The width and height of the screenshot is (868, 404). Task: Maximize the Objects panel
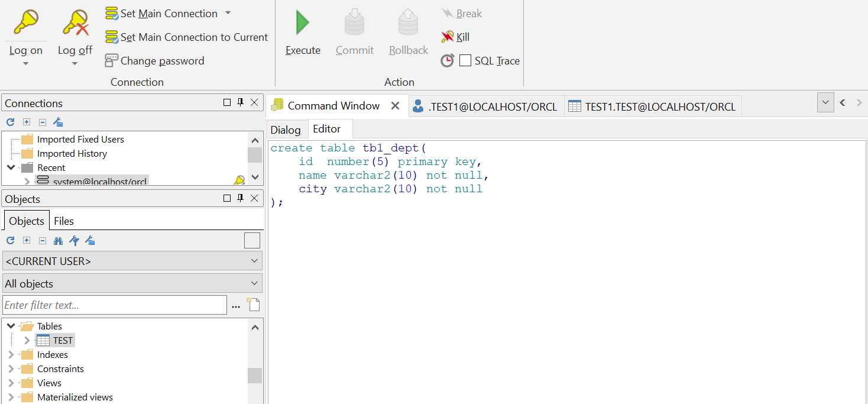pos(227,198)
